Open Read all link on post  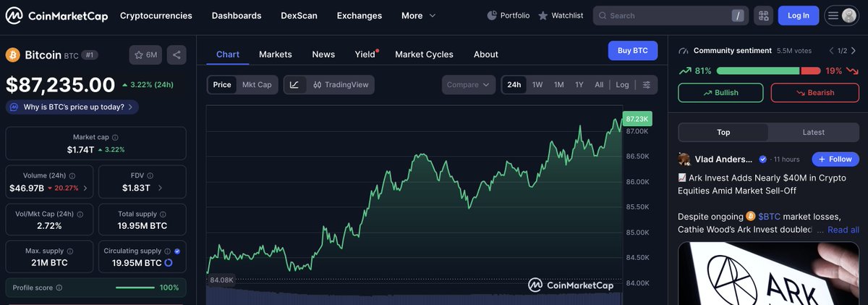[843, 230]
